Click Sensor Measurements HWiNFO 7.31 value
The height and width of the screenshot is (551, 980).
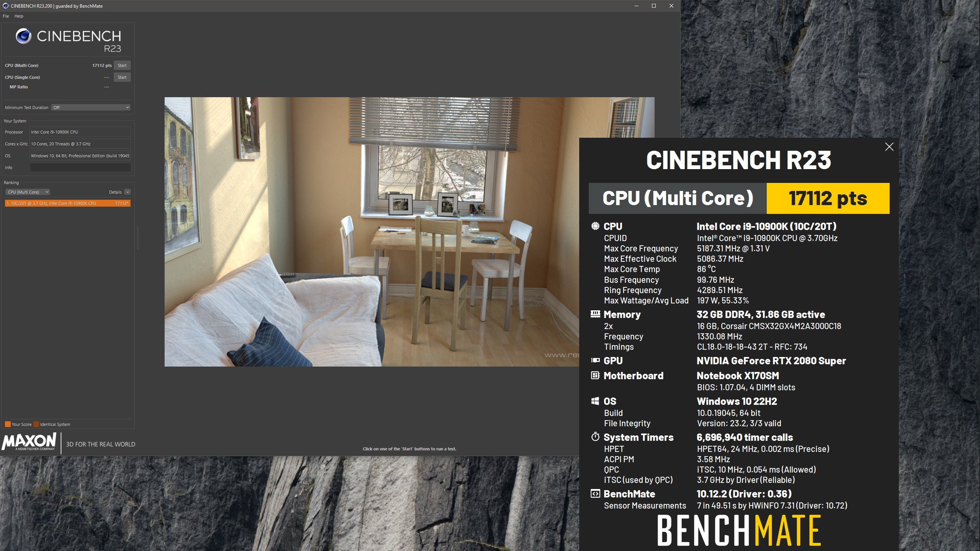772,505
